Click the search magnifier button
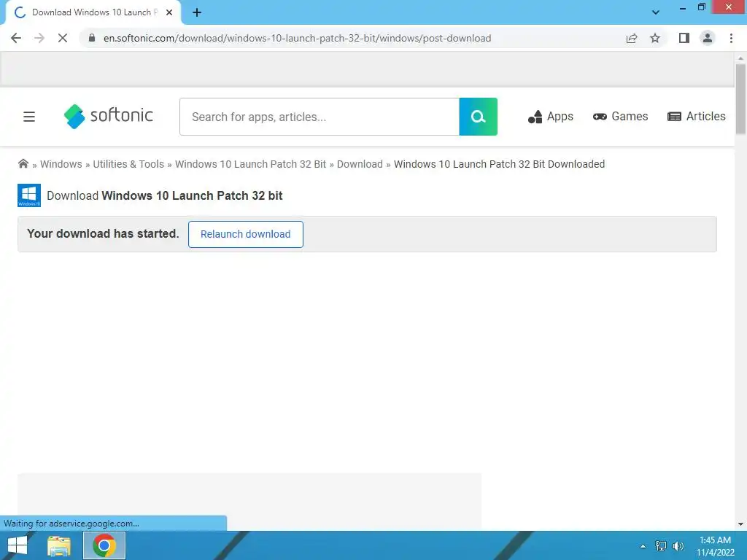Screen dimensions: 747x560 point(479,117)
